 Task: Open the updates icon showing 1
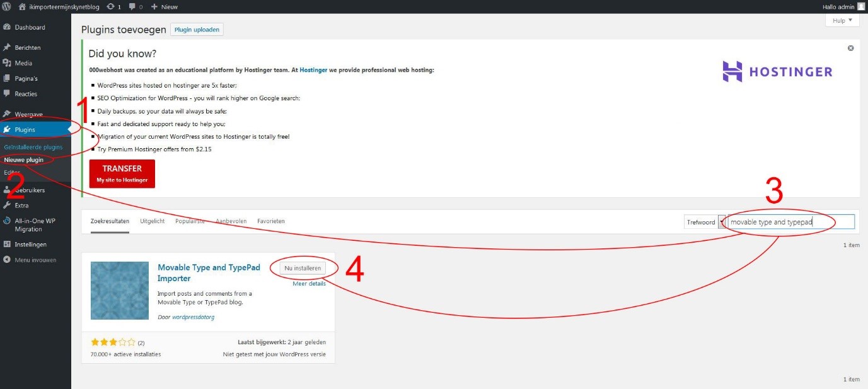pyautogui.click(x=111, y=6)
